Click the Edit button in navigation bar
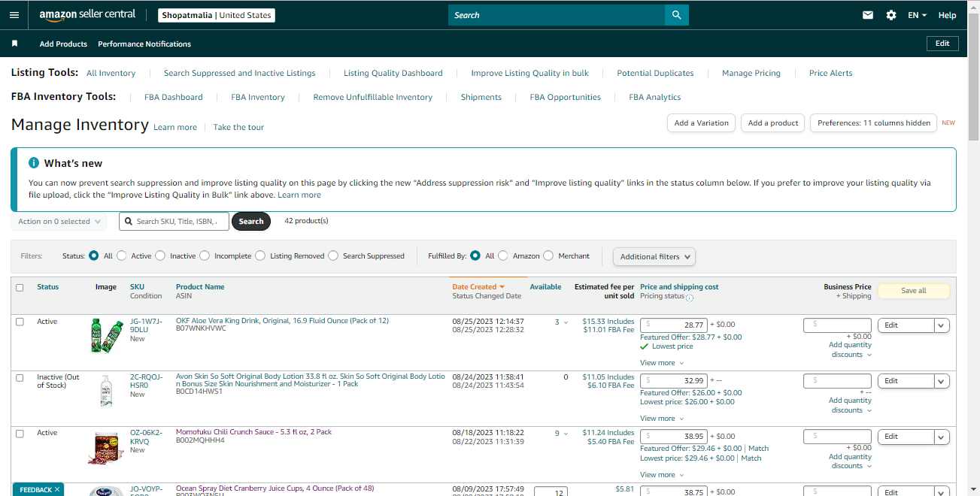This screenshot has height=496, width=980. click(x=942, y=44)
